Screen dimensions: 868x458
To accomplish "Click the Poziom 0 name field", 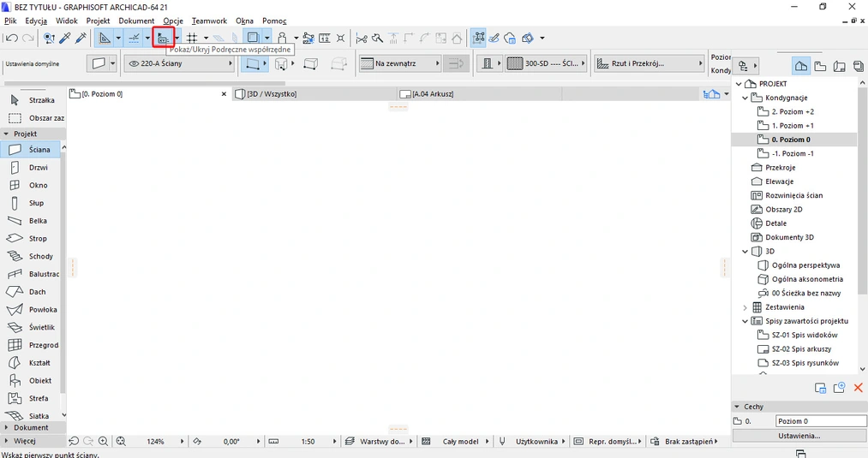I will point(821,421).
